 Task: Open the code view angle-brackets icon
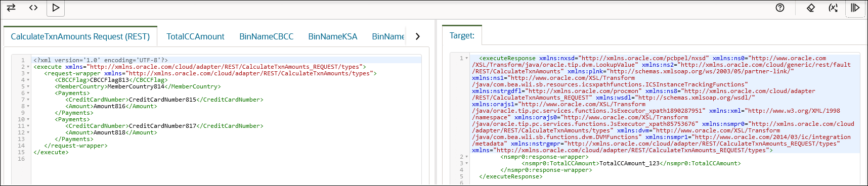click(33, 8)
